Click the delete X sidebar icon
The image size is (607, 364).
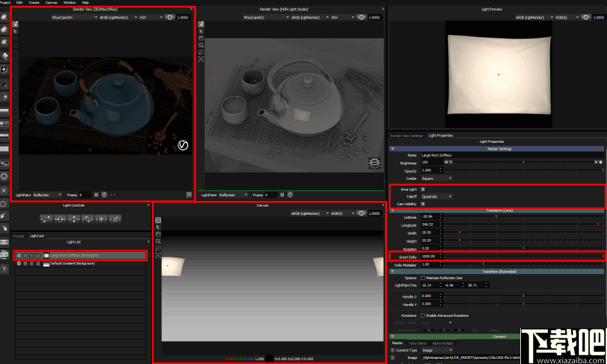pos(4,191)
